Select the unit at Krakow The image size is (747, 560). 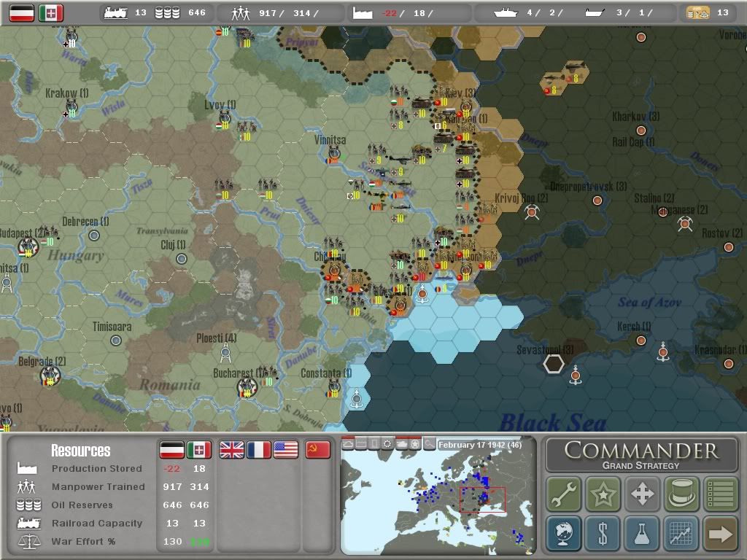click(71, 109)
